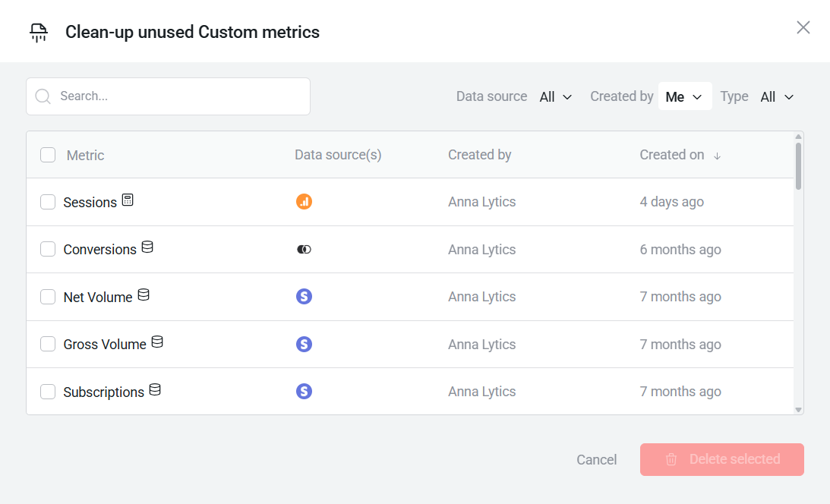Screen dimensions: 830x504
Task: Click the orange analytics icon in Sessions row
Action: (304, 201)
